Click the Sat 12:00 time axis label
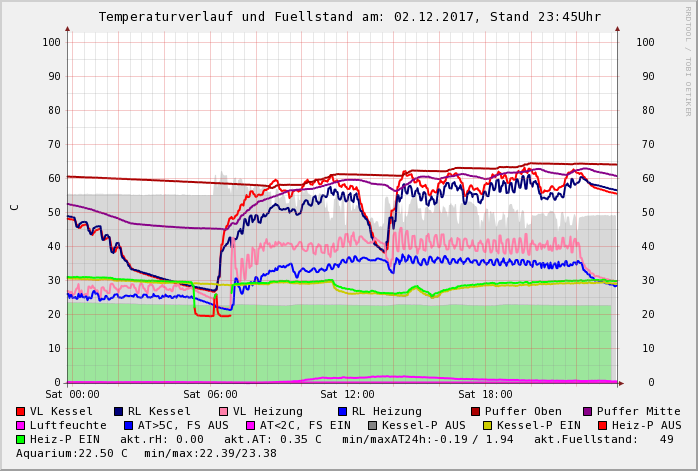This screenshot has width=698, height=471. tap(347, 395)
